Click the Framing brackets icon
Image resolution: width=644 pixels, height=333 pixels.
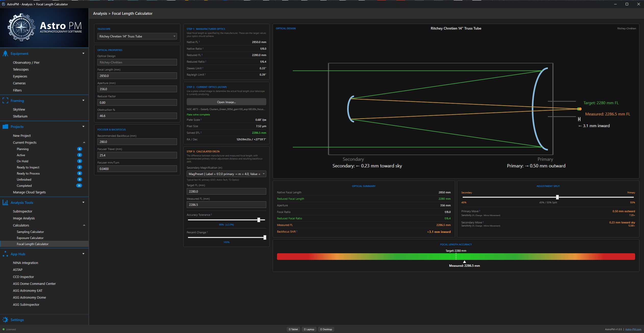coord(5,101)
